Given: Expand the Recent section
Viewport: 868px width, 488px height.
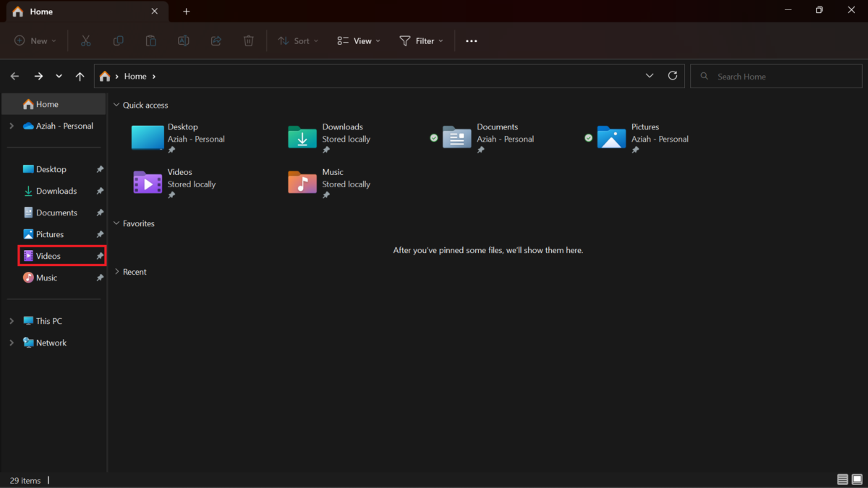Looking at the screenshot, I should [x=117, y=271].
